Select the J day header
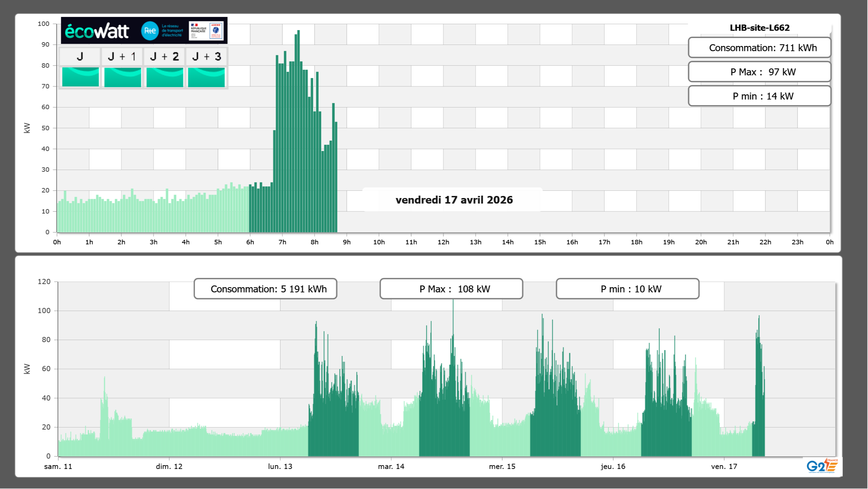This screenshot has width=868, height=489. tap(80, 57)
